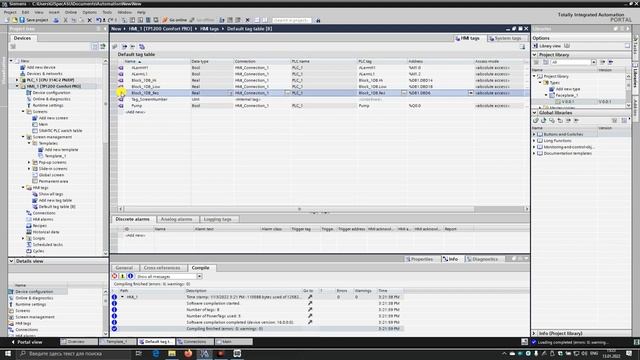Open the Libraries side tab
Screen dimensions: 640x360
pyautogui.click(x=636, y=77)
